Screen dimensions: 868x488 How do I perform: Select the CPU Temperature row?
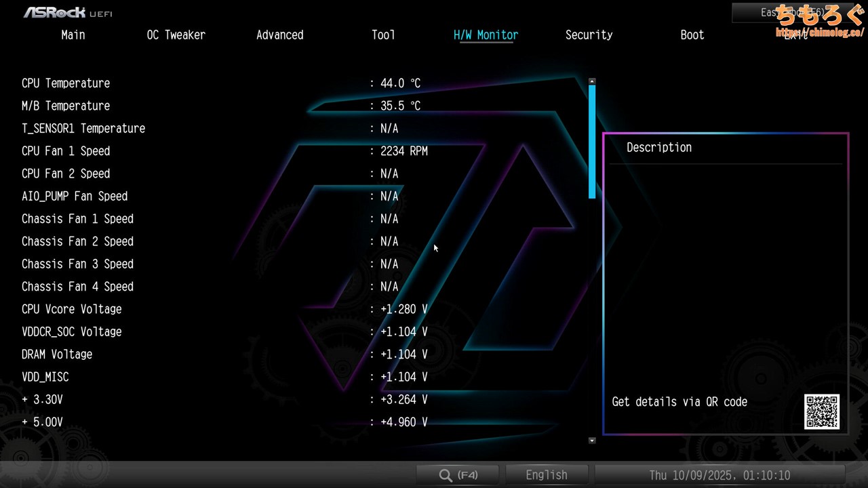pyautogui.click(x=66, y=83)
